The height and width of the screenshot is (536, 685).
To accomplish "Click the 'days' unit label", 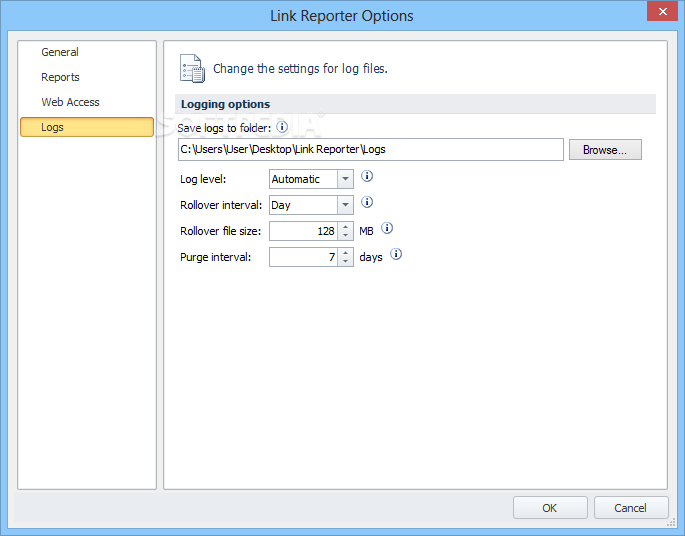I will tap(371, 257).
